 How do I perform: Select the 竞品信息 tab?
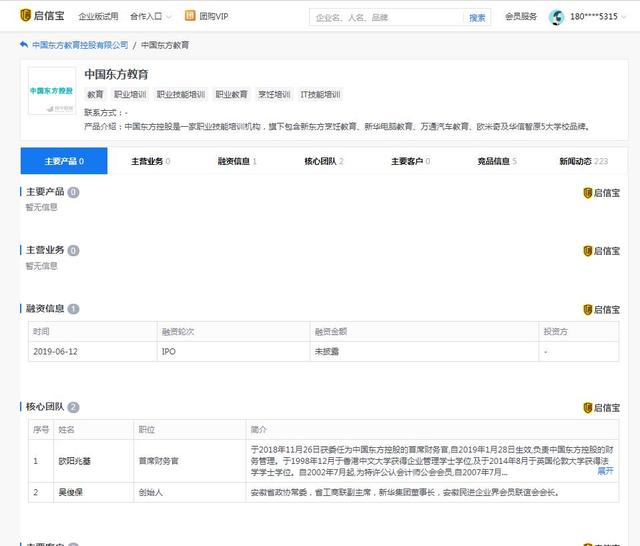click(x=497, y=161)
